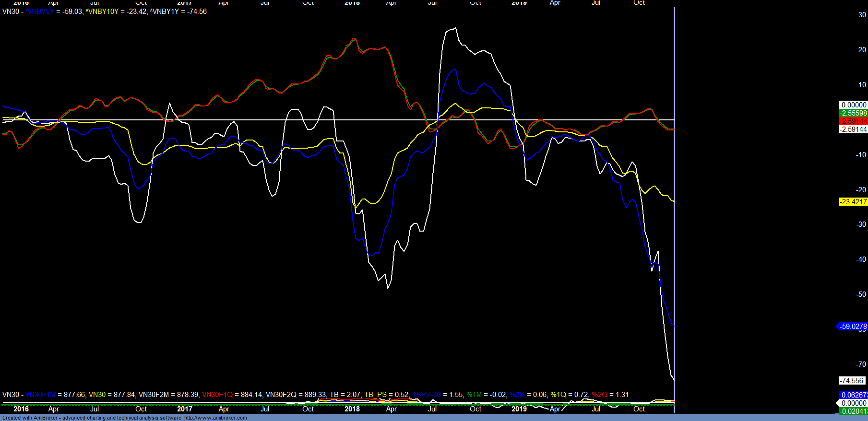Click the white 0.00000 tag near axis top
Viewport: 868px width, 421px height.
coord(853,105)
